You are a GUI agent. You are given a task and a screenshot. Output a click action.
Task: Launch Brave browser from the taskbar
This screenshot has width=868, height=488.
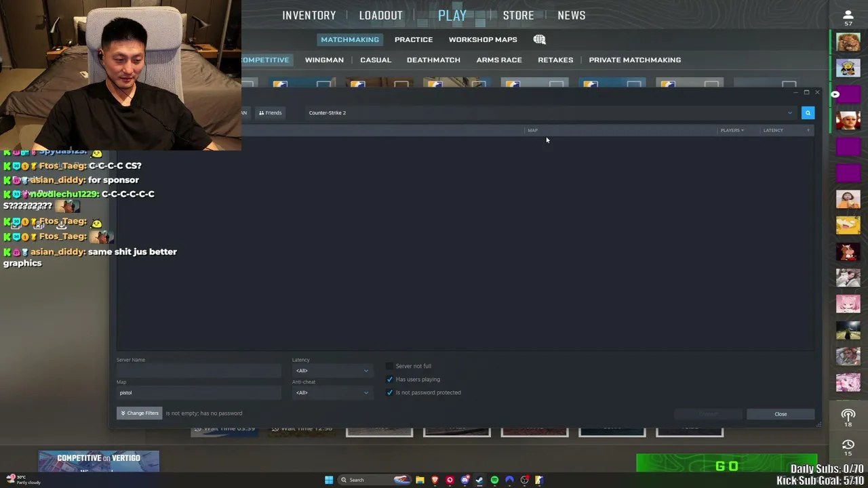coord(435,480)
